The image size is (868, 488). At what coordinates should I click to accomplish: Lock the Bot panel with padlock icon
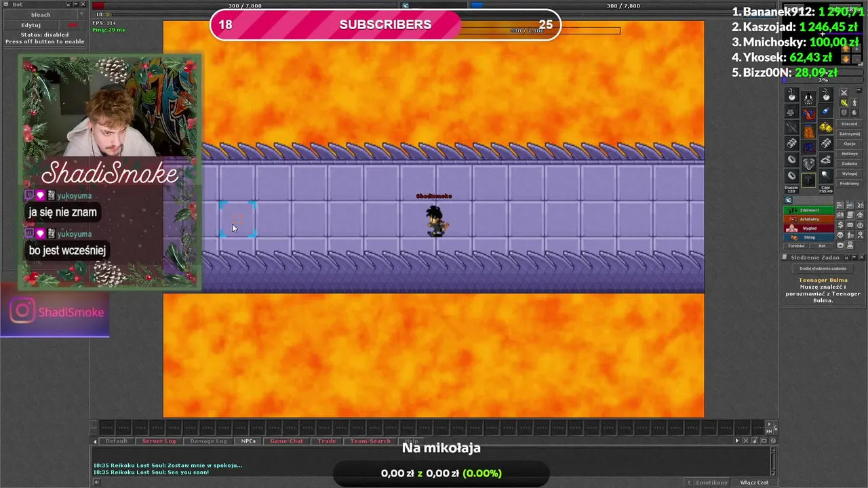pos(69,4)
